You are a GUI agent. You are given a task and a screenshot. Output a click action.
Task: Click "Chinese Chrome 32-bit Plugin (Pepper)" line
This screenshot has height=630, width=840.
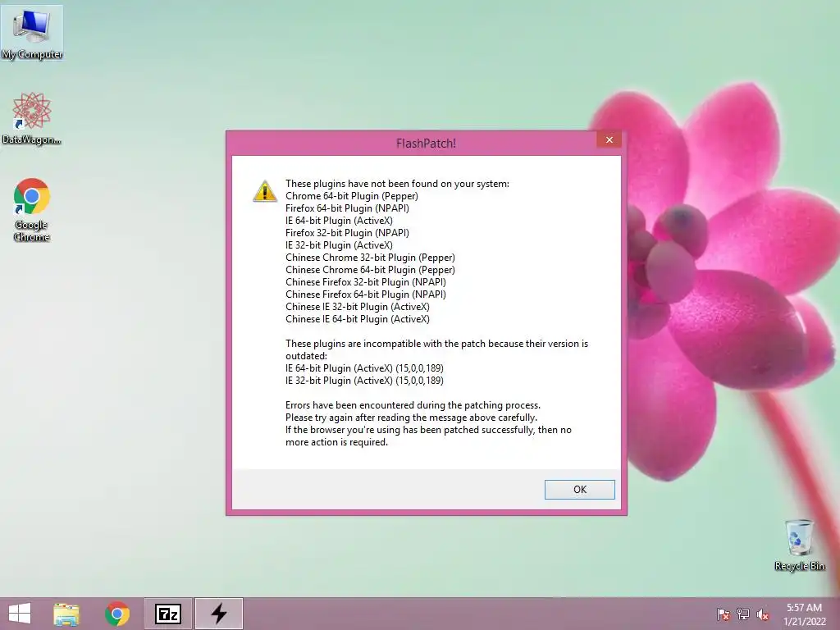[x=370, y=258]
